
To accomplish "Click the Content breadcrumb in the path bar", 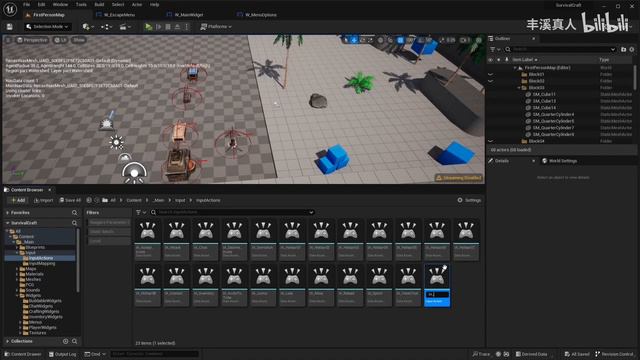I will [x=134, y=200].
